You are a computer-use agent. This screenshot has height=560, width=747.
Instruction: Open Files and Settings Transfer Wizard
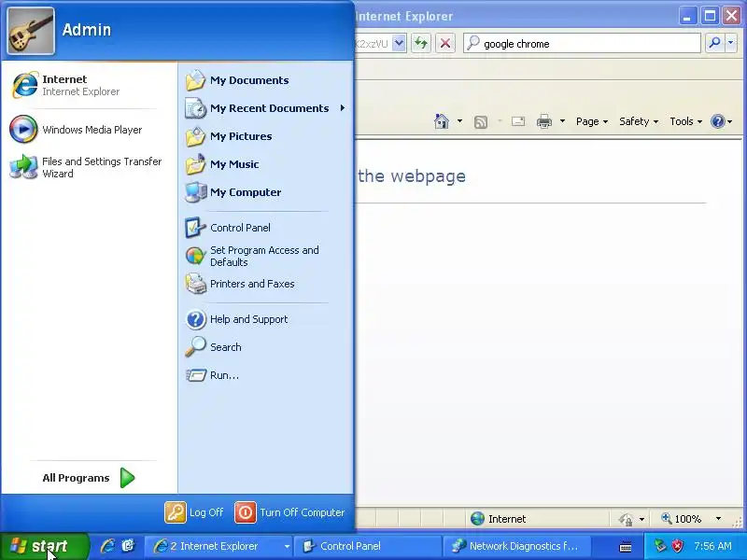pos(89,167)
